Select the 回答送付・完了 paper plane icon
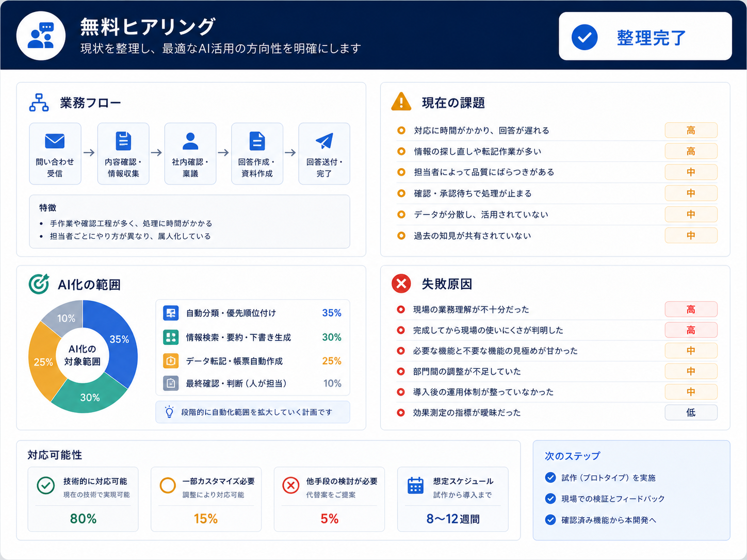The height and width of the screenshot is (560, 747). pos(324,140)
